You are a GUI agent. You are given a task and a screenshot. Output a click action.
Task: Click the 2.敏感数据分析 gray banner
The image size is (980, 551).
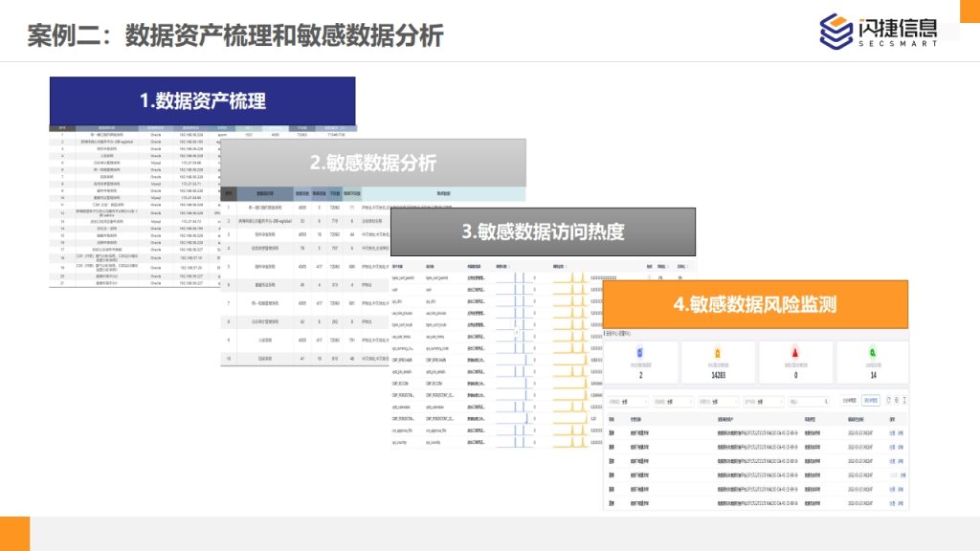point(373,163)
